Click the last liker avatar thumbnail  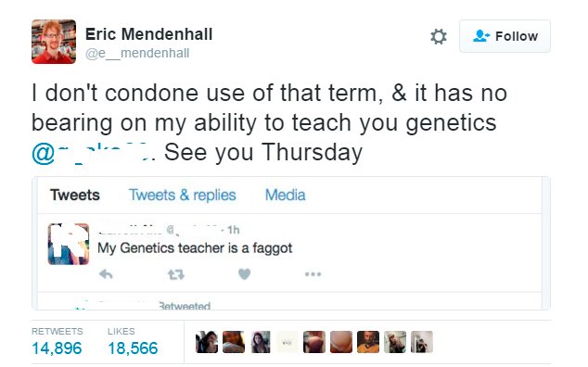pyautogui.click(x=422, y=342)
